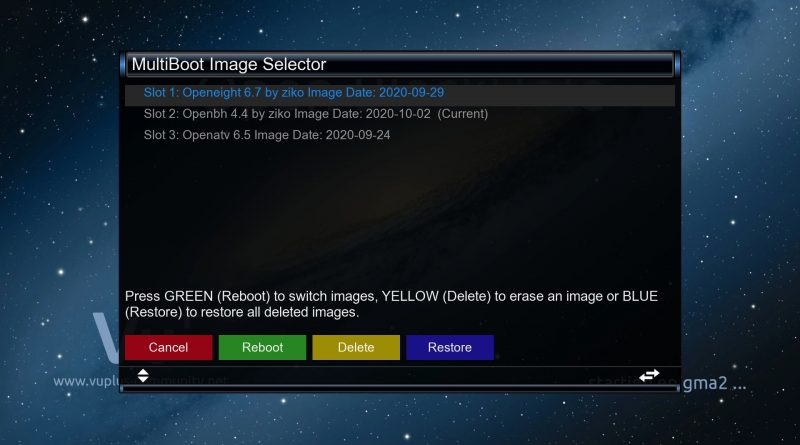Click the upward triangle of vertical arrows
Image resolution: width=800 pixels, height=445 pixels.
(143, 372)
